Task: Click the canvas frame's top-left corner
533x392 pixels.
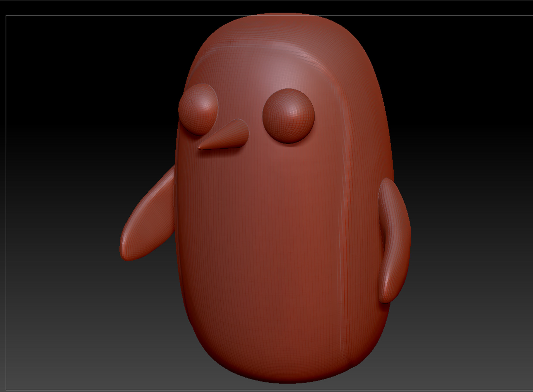Action: click(6, 16)
